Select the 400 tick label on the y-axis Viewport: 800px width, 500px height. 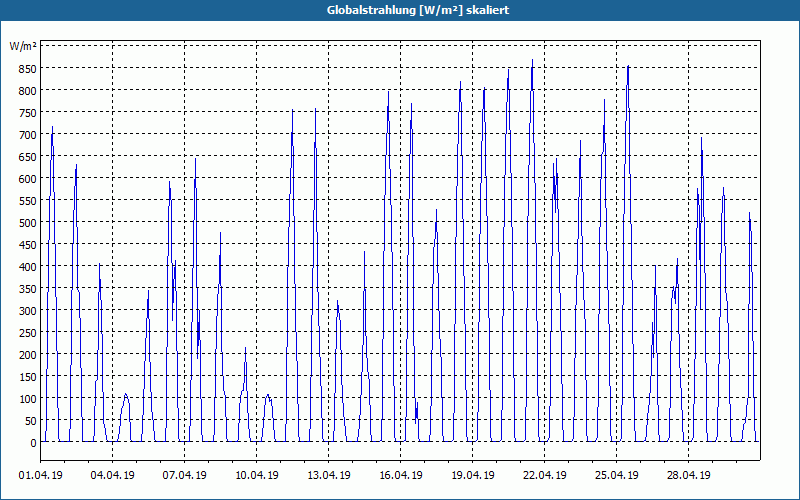[28, 267]
